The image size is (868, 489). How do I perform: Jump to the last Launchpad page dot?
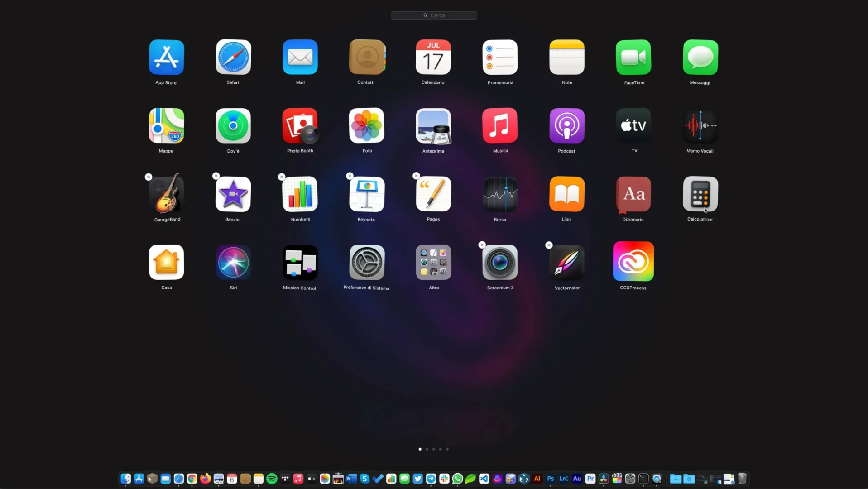coord(447,449)
